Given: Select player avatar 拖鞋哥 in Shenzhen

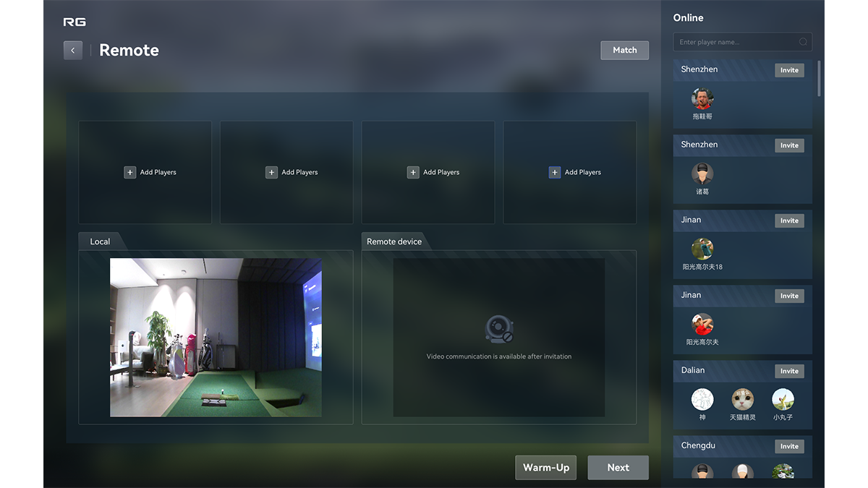Looking at the screenshot, I should point(702,99).
